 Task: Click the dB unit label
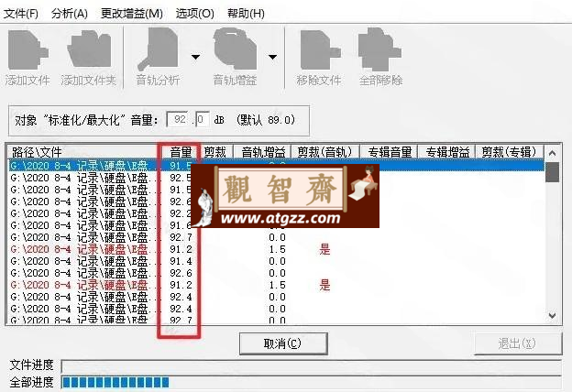click(x=219, y=120)
